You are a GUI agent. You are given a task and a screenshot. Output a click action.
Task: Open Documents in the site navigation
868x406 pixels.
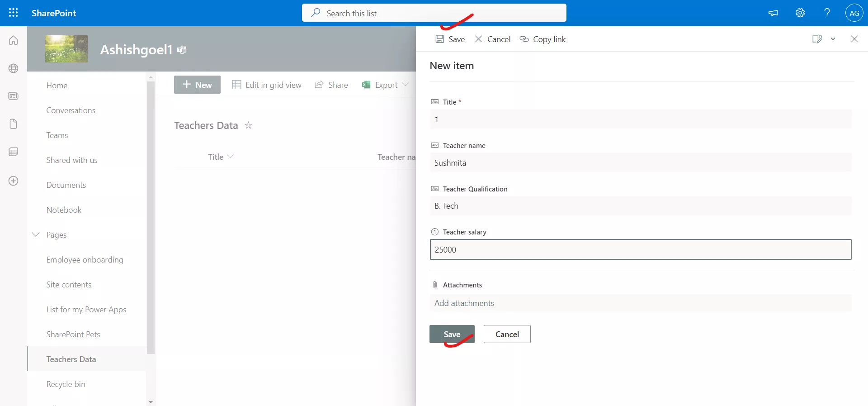click(66, 185)
